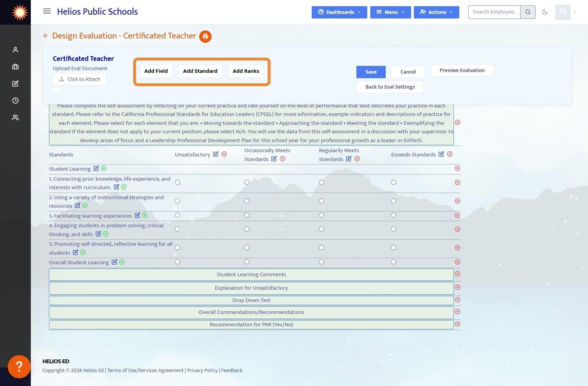
Task: Open the clock sidebar icon
Action: [x=15, y=101]
